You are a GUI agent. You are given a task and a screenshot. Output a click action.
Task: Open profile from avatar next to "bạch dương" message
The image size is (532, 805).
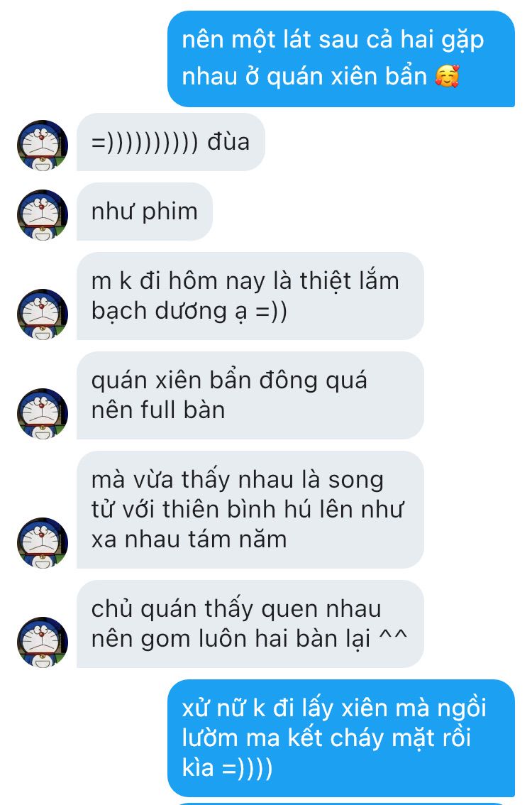coord(43,314)
